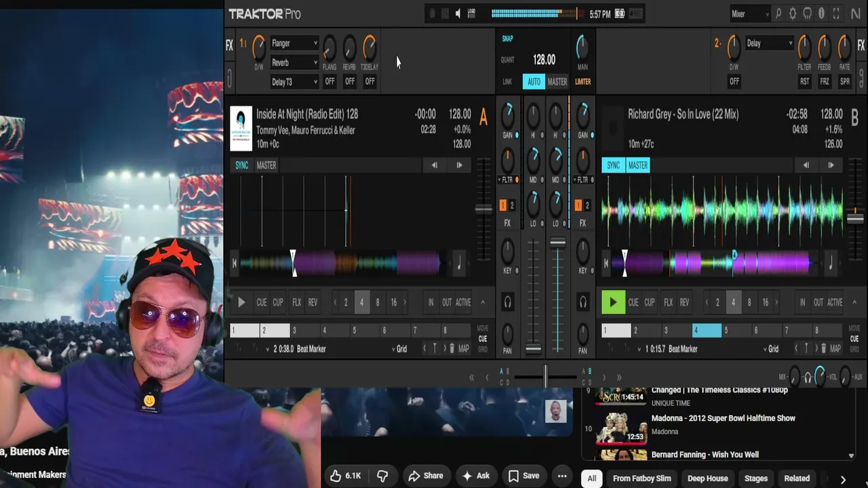Open FX unit 2 Delay dropdown

click(x=770, y=43)
